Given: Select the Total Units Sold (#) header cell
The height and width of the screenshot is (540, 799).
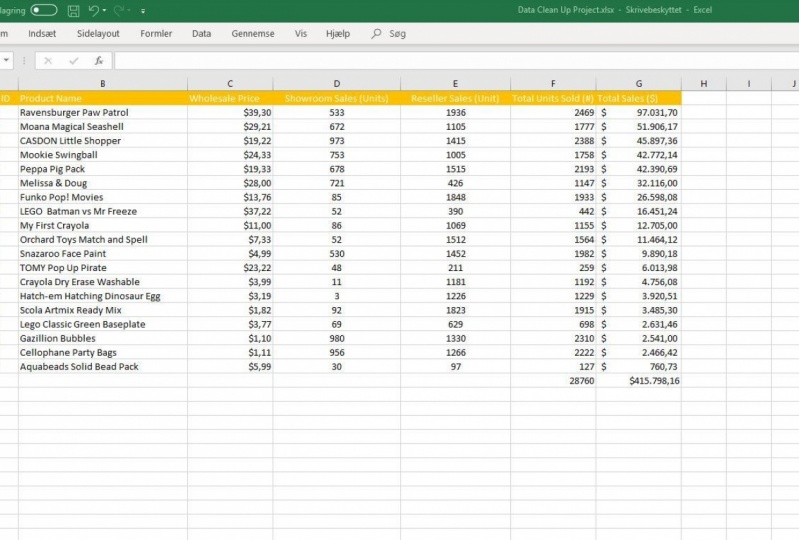Looking at the screenshot, I should (x=553, y=98).
